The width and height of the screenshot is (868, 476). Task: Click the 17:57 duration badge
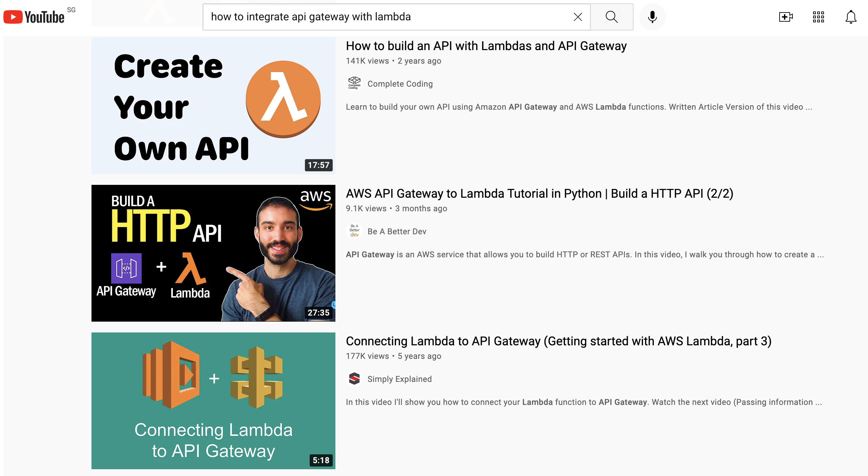pyautogui.click(x=318, y=165)
